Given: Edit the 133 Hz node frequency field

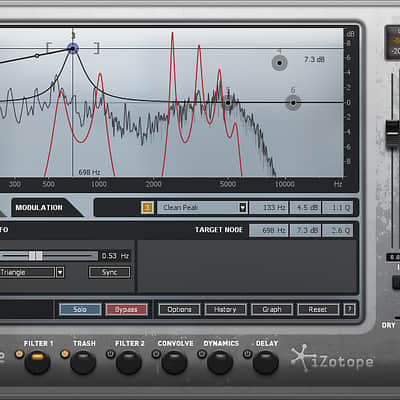Looking at the screenshot, I should 269,207.
